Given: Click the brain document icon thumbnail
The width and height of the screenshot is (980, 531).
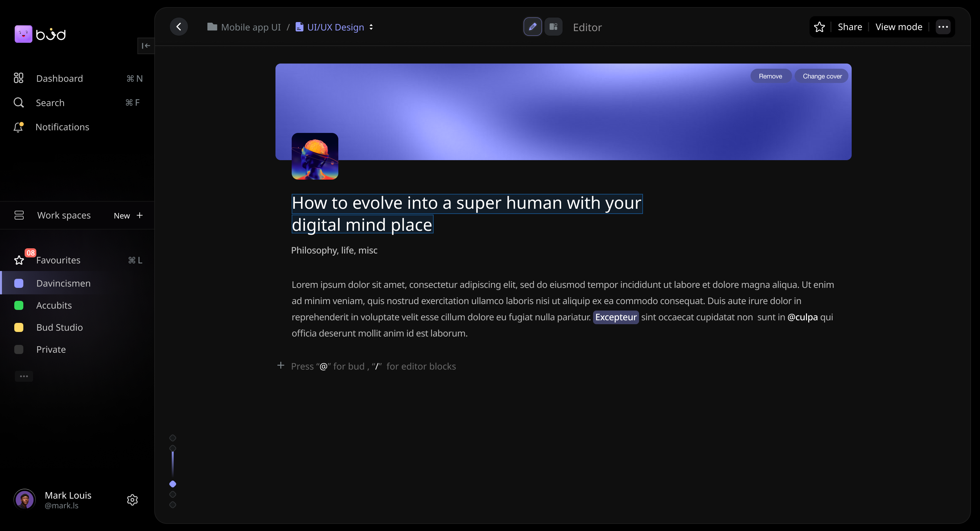Looking at the screenshot, I should pyautogui.click(x=315, y=156).
